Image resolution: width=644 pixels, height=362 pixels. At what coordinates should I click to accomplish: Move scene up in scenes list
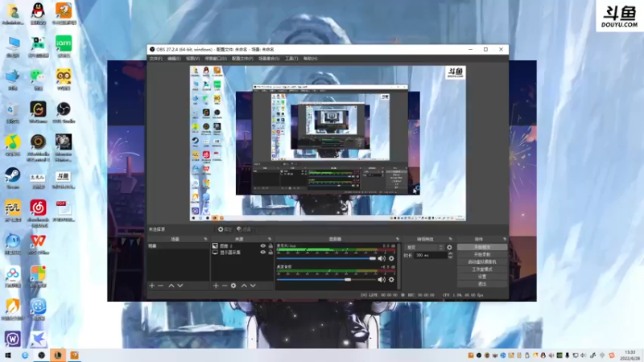pyautogui.click(x=171, y=286)
